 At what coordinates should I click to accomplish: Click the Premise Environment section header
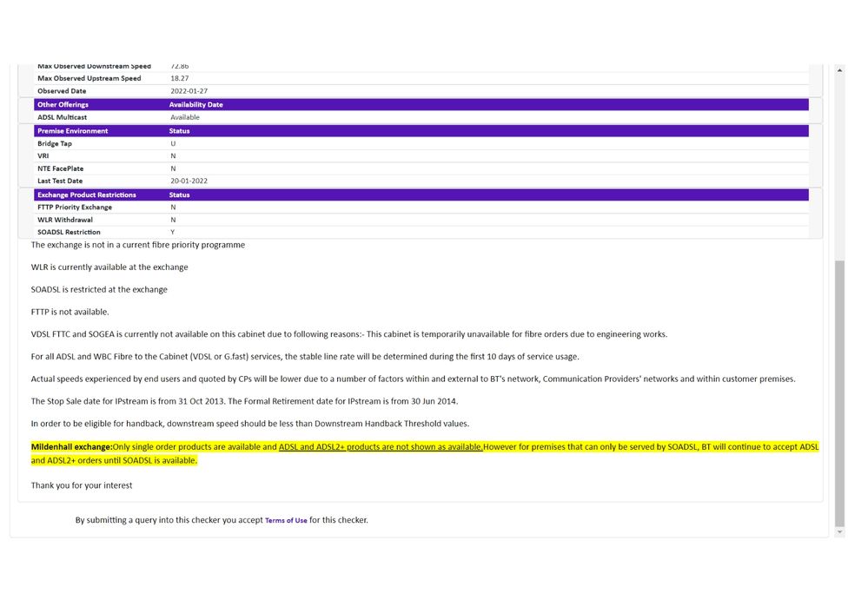(x=73, y=131)
